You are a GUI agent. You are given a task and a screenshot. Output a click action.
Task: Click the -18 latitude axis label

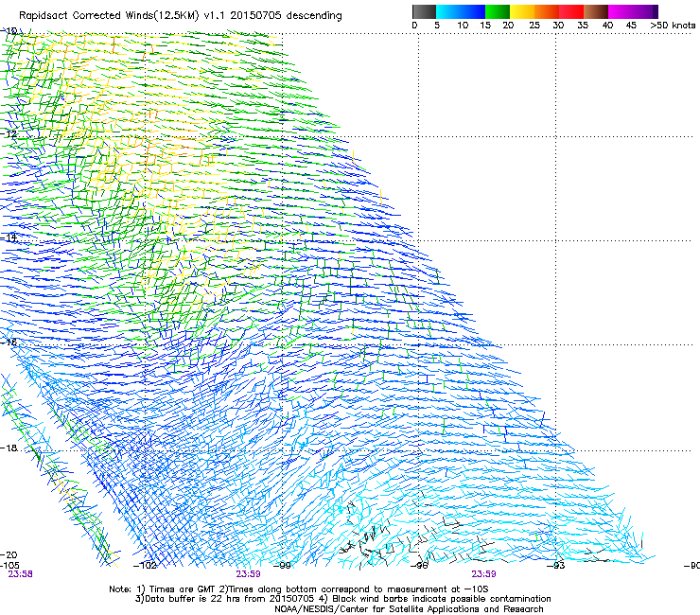pos(9,448)
